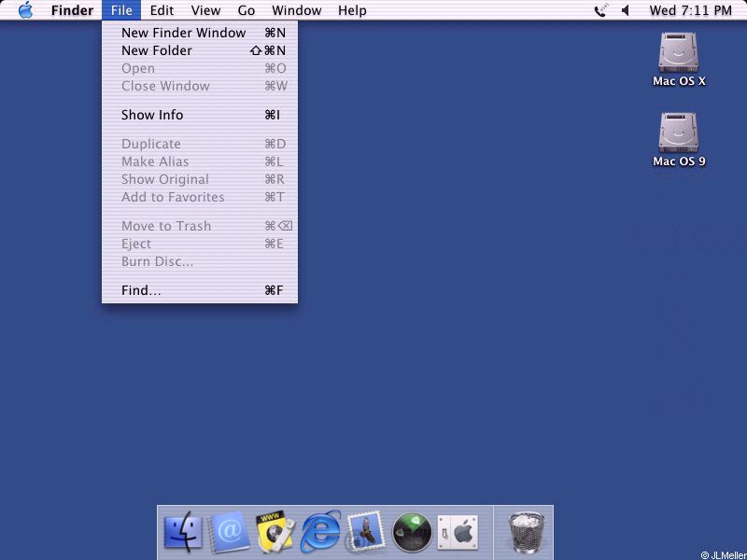
Task: Open the Help menu
Action: click(x=352, y=10)
